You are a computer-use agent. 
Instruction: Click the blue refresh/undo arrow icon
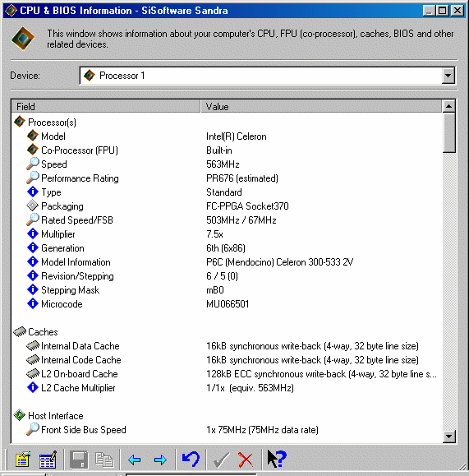pos(191,459)
